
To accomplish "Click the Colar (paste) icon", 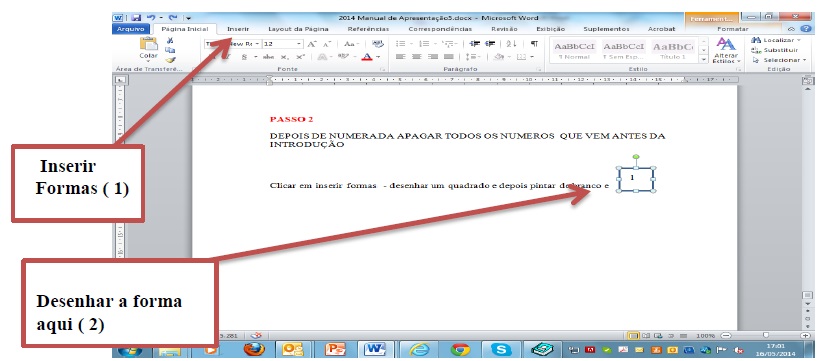I will [149, 44].
